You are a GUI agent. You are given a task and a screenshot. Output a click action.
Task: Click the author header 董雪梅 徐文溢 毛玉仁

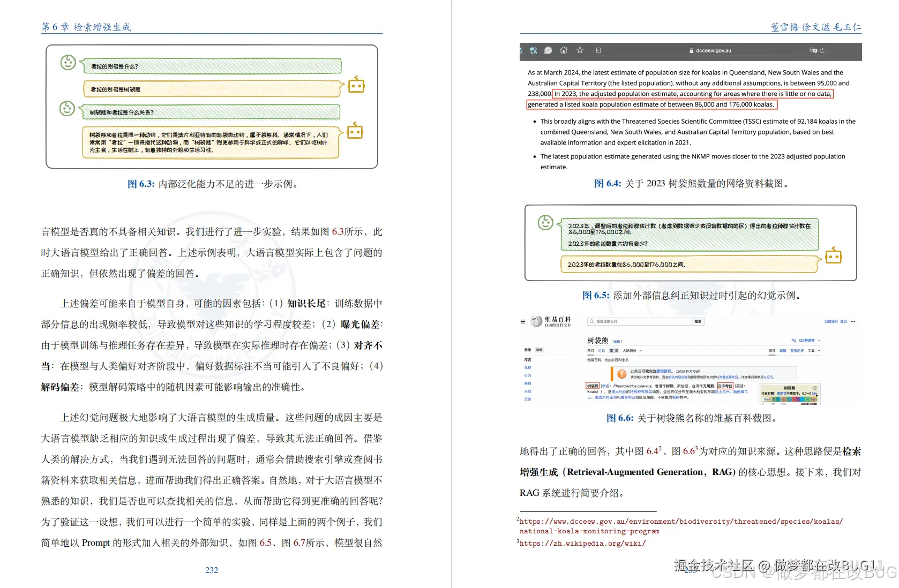pos(816,27)
